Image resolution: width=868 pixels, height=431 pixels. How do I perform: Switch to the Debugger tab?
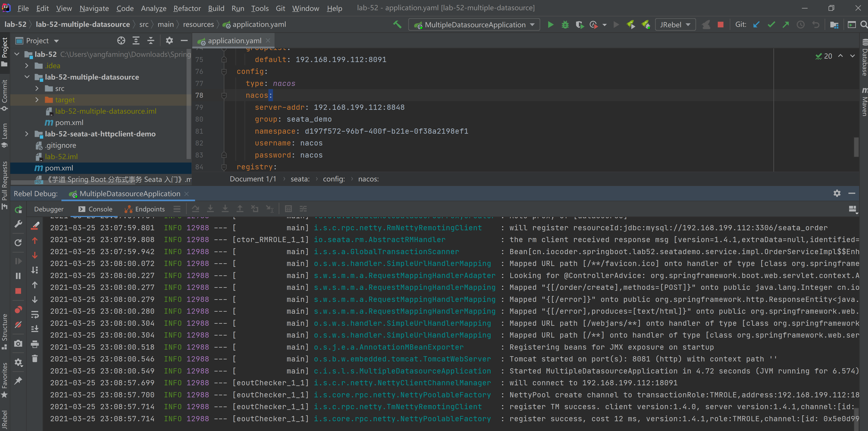48,209
